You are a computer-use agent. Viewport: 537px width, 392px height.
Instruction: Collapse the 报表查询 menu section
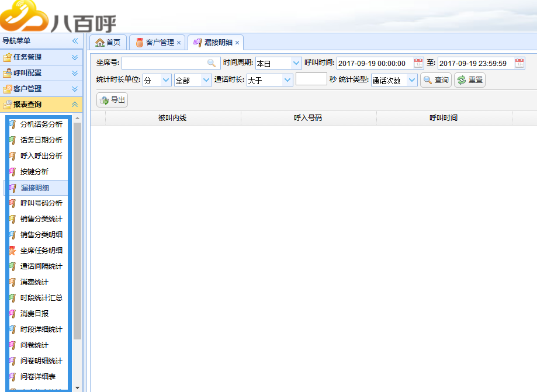click(75, 105)
